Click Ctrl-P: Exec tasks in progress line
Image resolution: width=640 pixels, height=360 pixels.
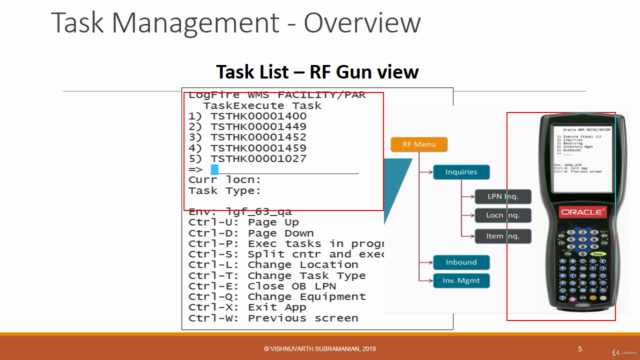pyautogui.click(x=286, y=244)
